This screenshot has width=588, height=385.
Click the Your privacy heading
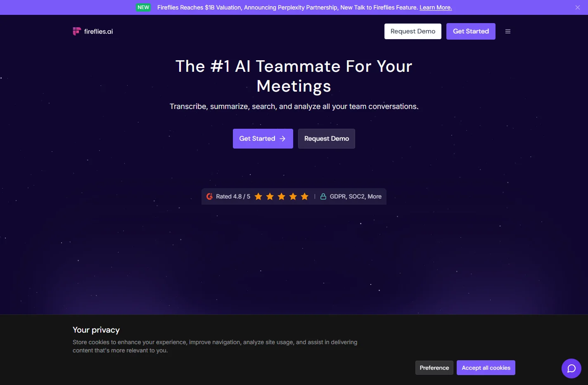pyautogui.click(x=96, y=330)
